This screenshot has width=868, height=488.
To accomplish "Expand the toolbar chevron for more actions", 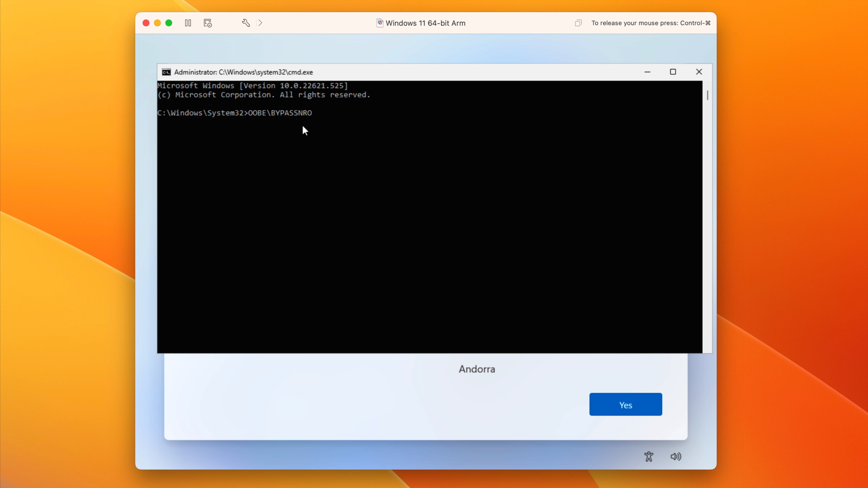I will [260, 23].
